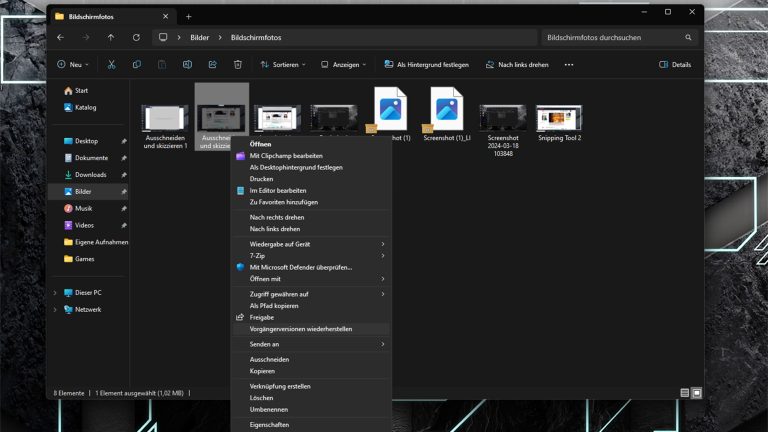The height and width of the screenshot is (432, 768).
Task: Click Nach links drehen in the toolbar
Action: 517,64
